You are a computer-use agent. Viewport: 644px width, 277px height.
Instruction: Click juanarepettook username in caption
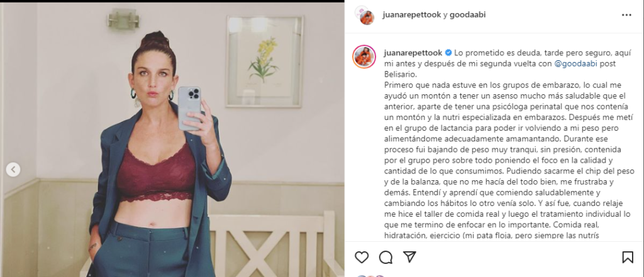[x=413, y=53]
